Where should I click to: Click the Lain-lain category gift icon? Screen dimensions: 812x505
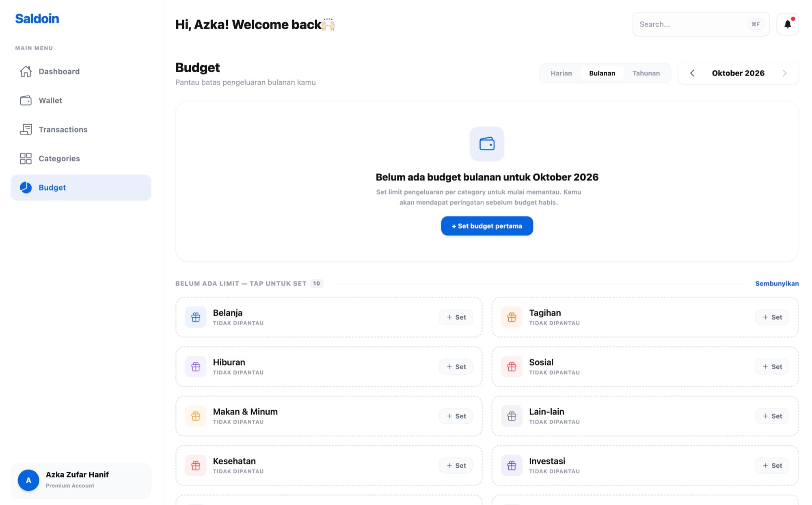pos(512,416)
